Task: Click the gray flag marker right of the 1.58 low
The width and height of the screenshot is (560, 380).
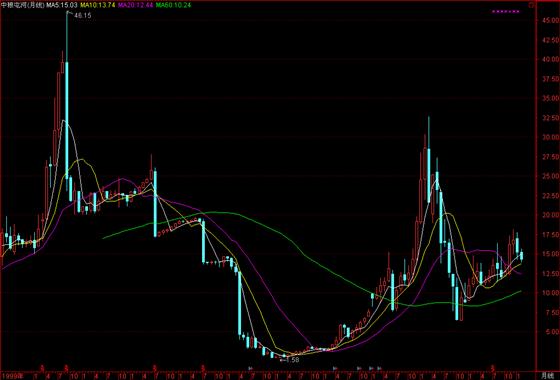Action: tap(335, 368)
